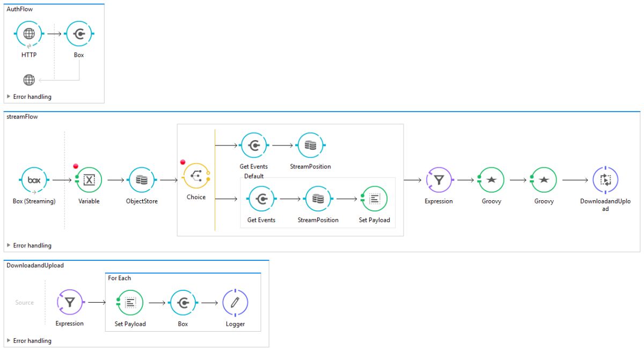Click the Box (Streaming) label text
This screenshot has width=644, height=351.
pos(34,201)
